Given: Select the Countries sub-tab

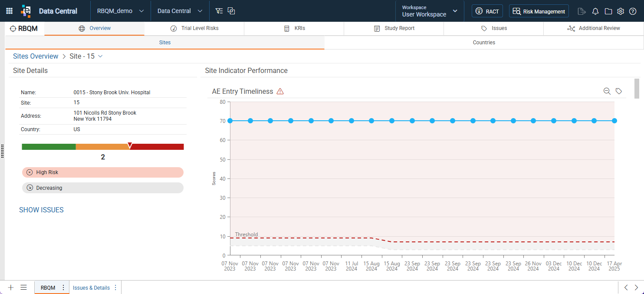Looking at the screenshot, I should click(x=484, y=43).
